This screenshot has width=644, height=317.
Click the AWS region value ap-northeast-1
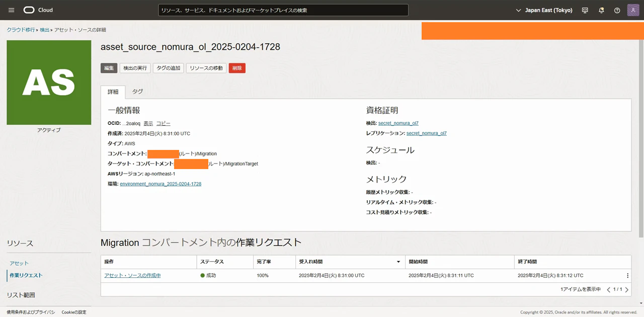[160, 174]
